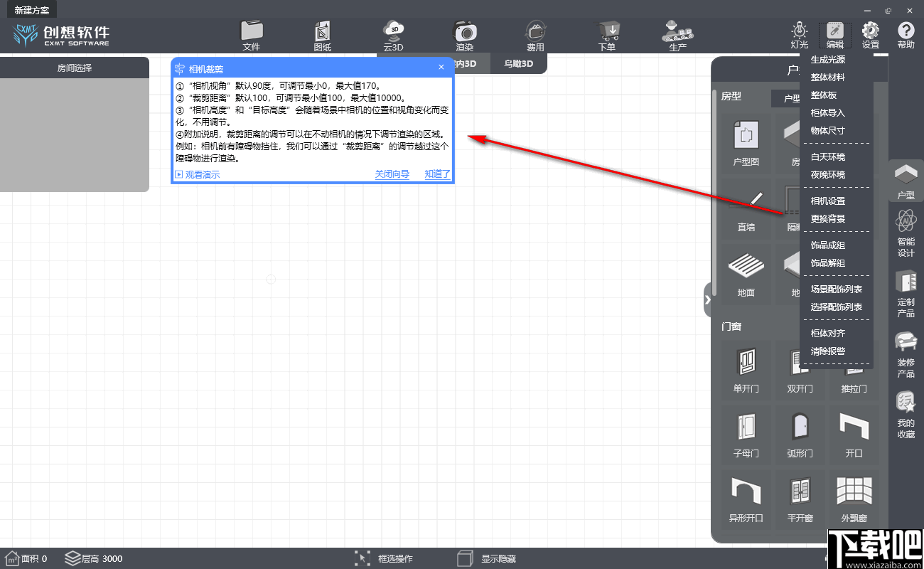This screenshot has height=569, width=924.
Task: Click the 关闭向导 close guide link
Action: pyautogui.click(x=392, y=174)
